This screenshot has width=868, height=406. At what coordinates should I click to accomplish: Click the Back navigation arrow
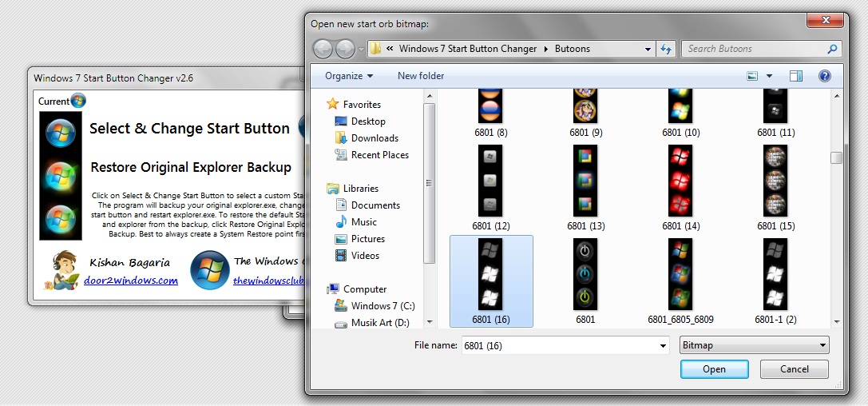click(323, 49)
